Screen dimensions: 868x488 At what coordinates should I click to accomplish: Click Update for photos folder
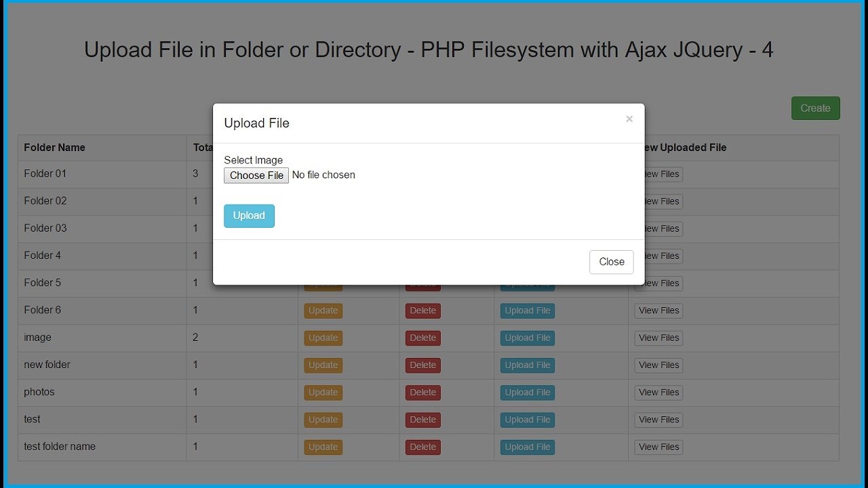pyautogui.click(x=323, y=392)
